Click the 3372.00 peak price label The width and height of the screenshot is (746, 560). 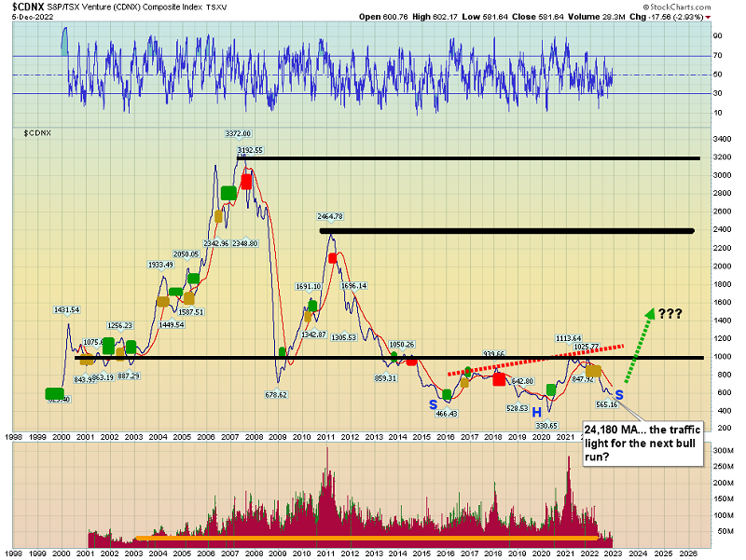pyautogui.click(x=238, y=133)
